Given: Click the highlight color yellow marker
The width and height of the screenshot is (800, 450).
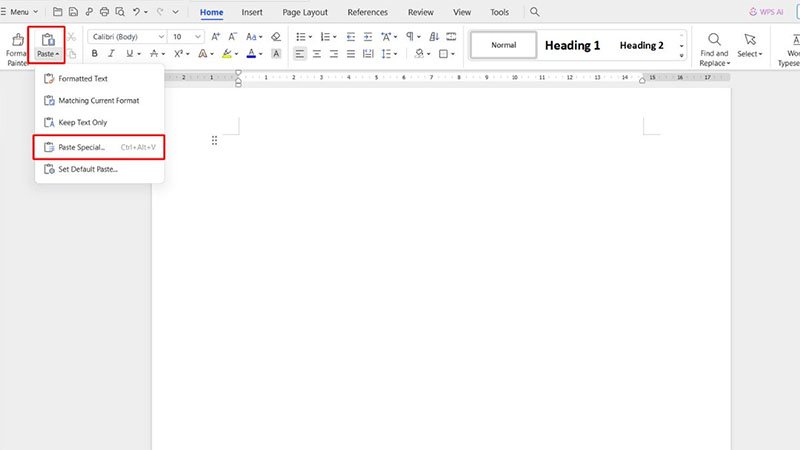Looking at the screenshot, I should 227,54.
